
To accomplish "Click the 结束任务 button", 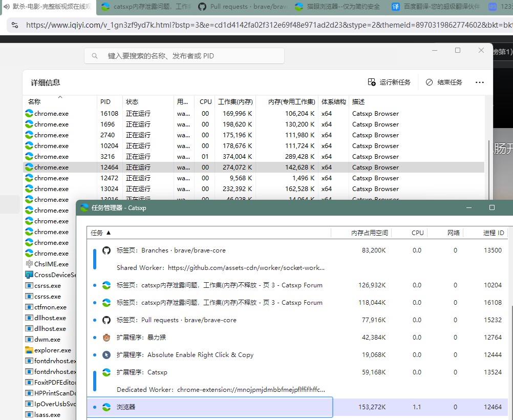I will point(444,82).
